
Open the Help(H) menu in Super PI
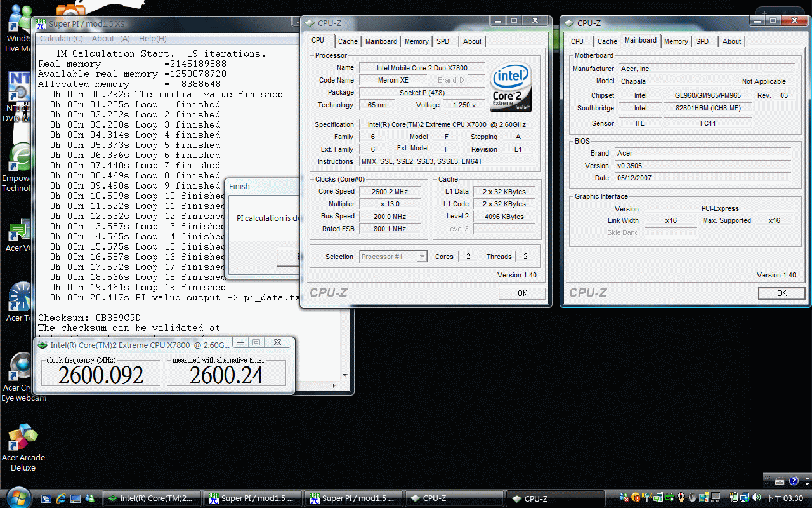point(152,39)
